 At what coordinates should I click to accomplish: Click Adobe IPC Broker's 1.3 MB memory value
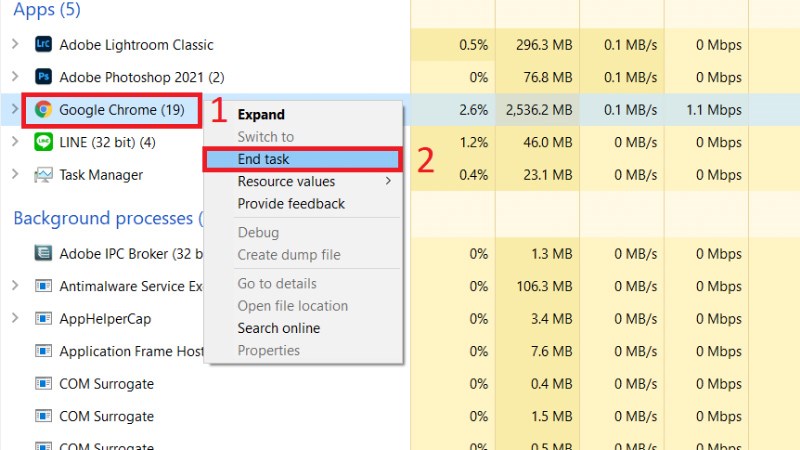(x=552, y=254)
